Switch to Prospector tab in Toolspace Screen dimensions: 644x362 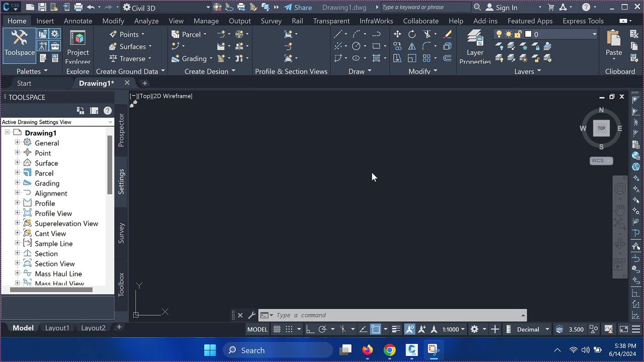pos(121,130)
